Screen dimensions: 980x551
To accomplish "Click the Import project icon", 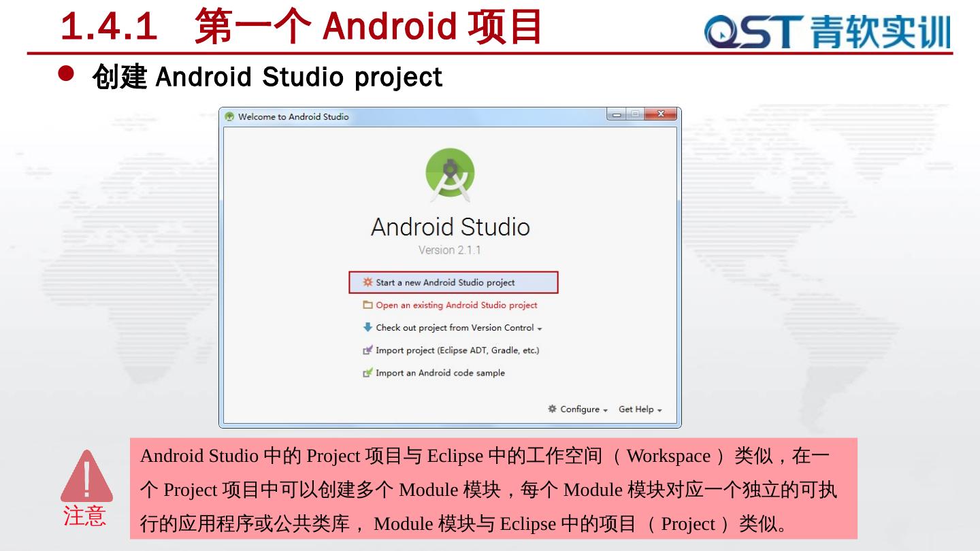I will (367, 350).
